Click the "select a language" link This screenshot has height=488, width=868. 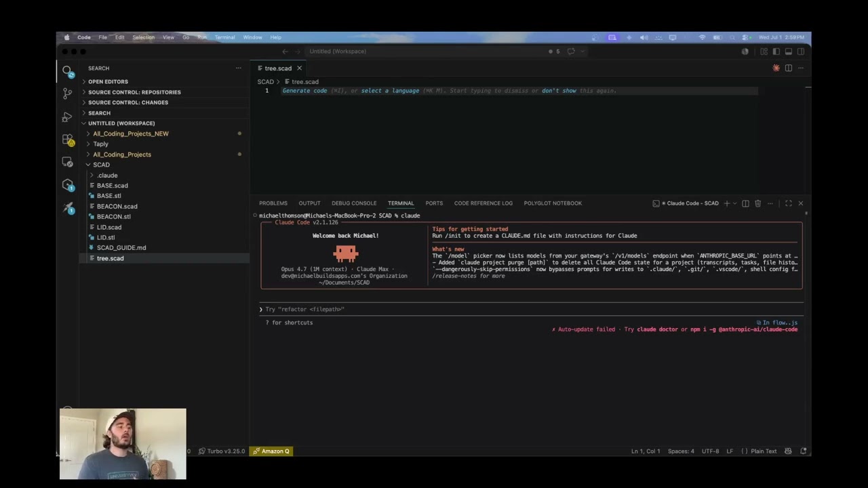[x=390, y=91]
